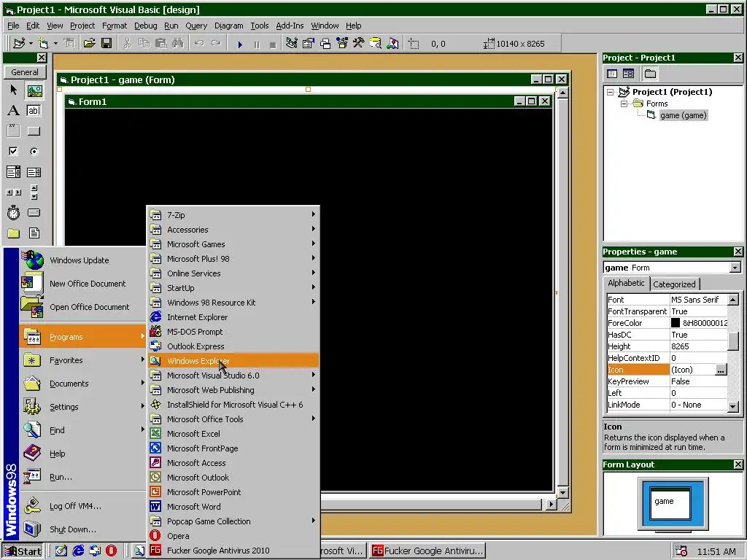Image resolution: width=747 pixels, height=560 pixels.
Task: Click the Find binoculars toolbar icon
Action: coord(178,44)
